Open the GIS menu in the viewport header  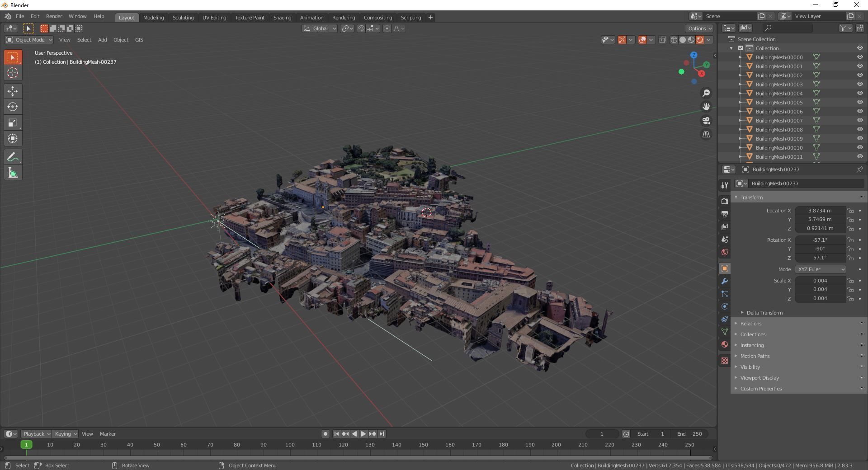[x=139, y=40]
